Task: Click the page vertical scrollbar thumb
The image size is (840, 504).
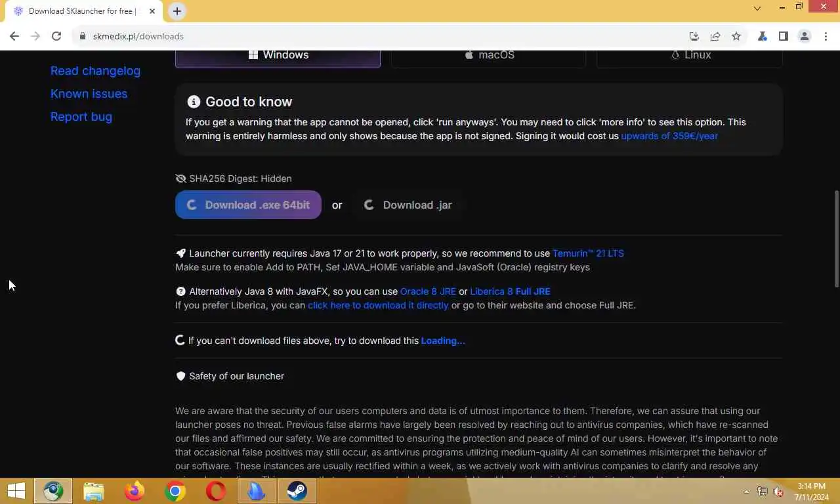Action: 836,238
